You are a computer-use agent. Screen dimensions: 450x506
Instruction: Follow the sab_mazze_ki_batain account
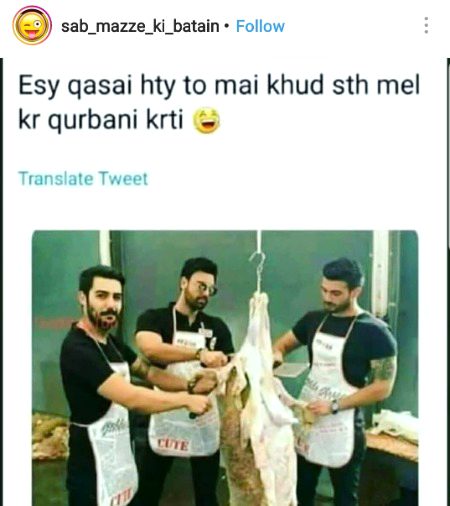pyautogui.click(x=260, y=26)
